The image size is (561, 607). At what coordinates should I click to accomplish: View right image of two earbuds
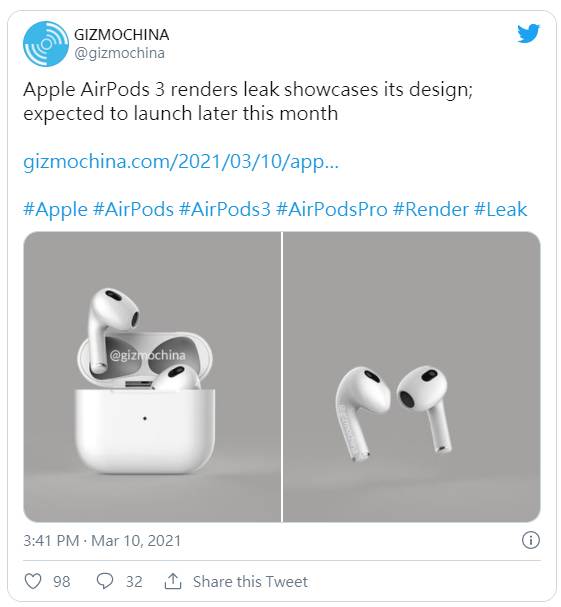pos(412,377)
